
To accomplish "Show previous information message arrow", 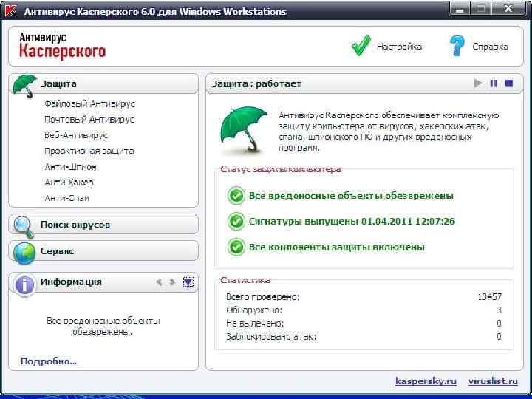I will pos(158,282).
